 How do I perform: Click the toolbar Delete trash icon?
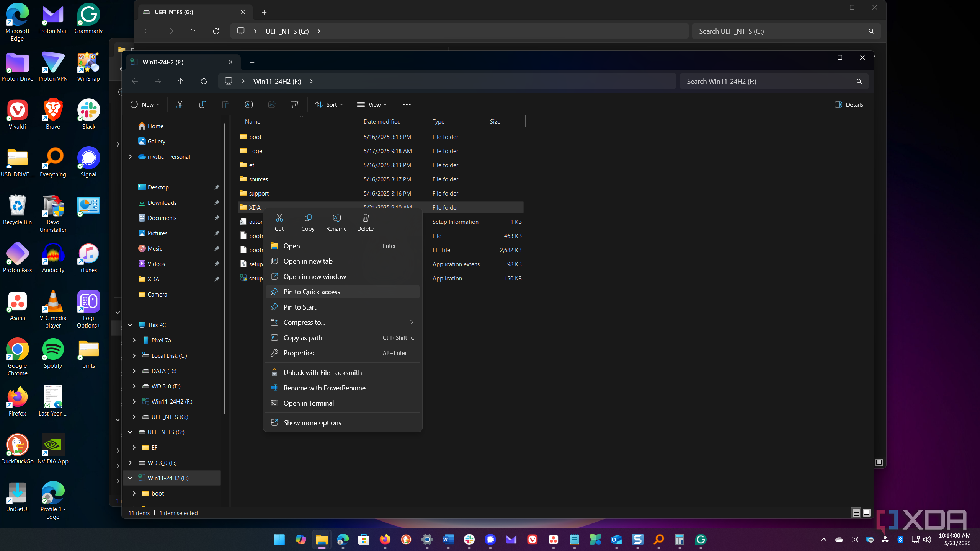click(x=294, y=104)
